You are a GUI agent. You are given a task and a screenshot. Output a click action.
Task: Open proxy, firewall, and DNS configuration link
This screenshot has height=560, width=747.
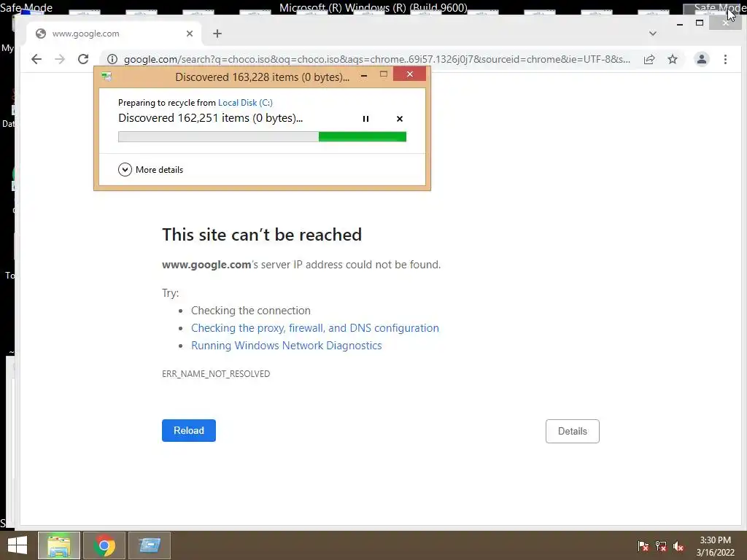pos(315,328)
